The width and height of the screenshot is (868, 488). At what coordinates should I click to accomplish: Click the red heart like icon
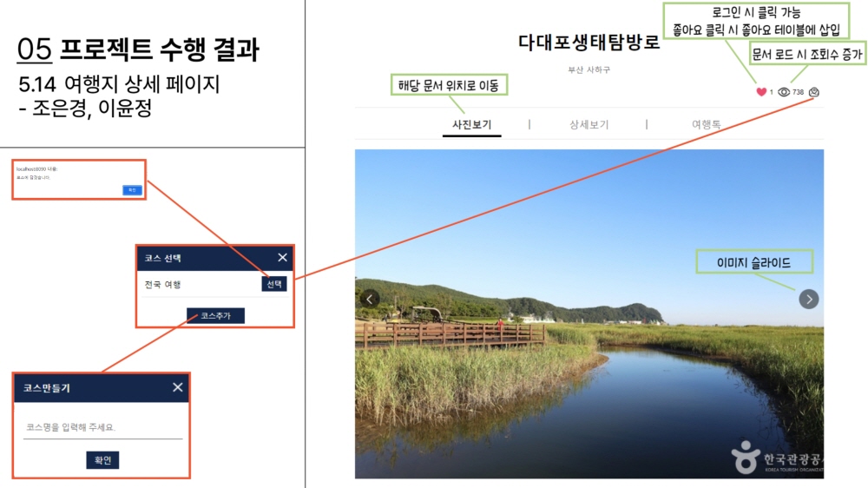(x=761, y=92)
